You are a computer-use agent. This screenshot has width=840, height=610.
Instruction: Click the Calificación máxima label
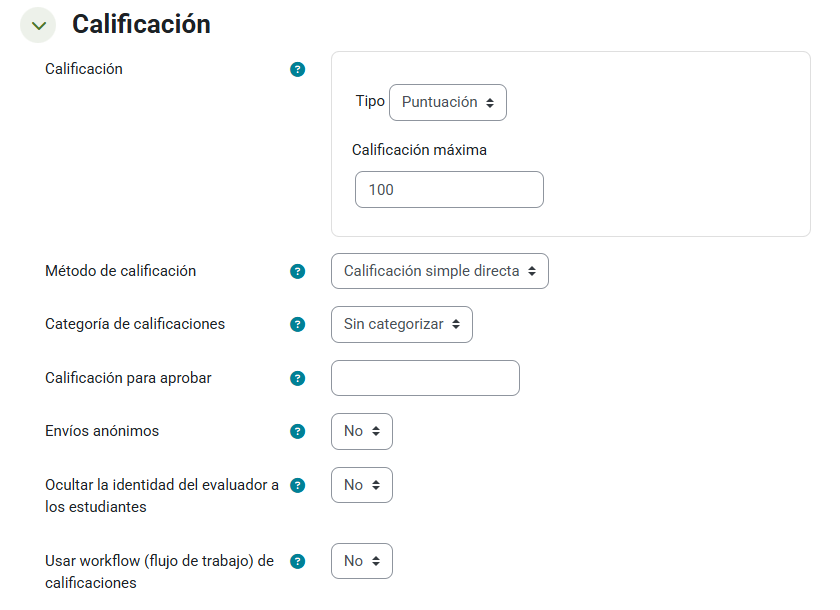click(x=419, y=150)
